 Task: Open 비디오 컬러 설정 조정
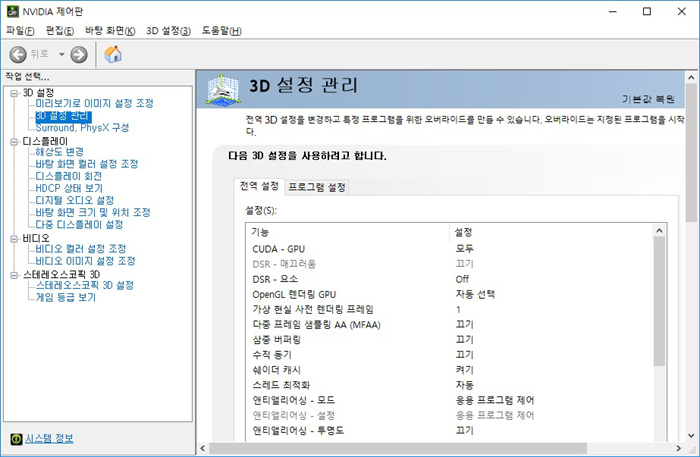tap(81, 249)
